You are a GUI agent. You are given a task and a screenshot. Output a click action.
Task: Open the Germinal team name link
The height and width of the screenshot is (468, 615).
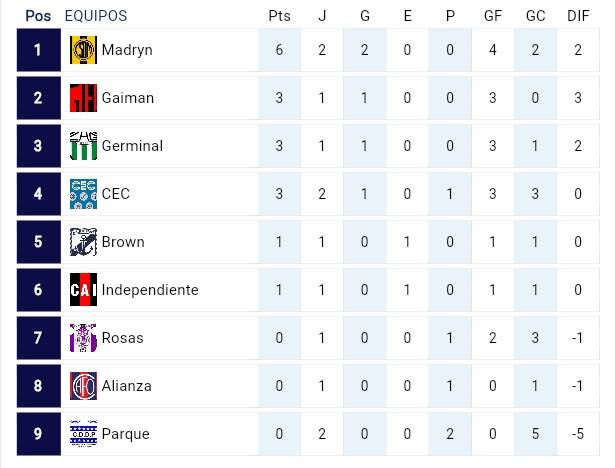click(x=132, y=146)
